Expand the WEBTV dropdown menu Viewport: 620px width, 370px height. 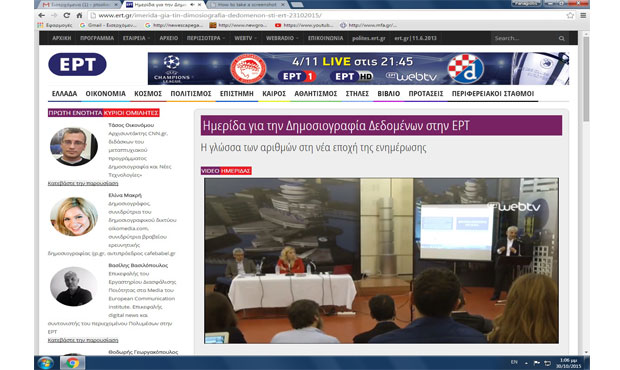click(x=246, y=38)
